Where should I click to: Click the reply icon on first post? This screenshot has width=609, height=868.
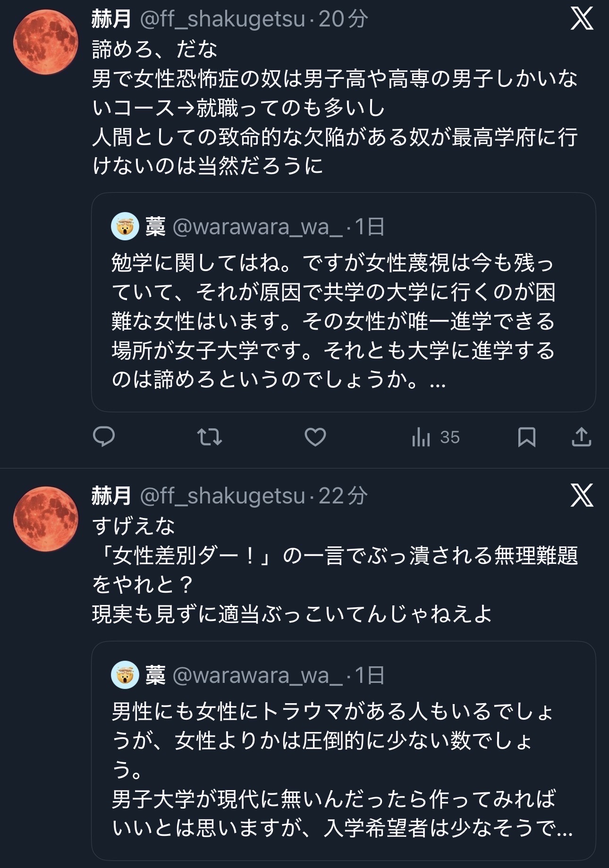click(104, 437)
